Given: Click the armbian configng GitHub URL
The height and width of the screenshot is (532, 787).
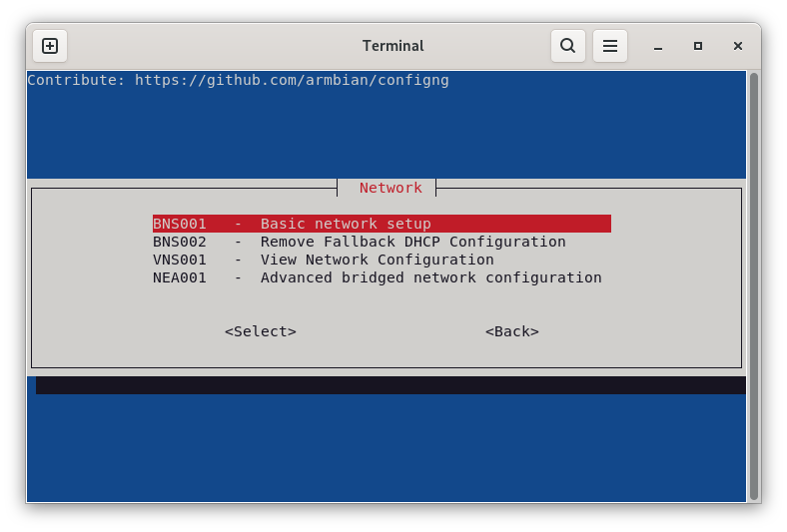Looking at the screenshot, I should (292, 80).
